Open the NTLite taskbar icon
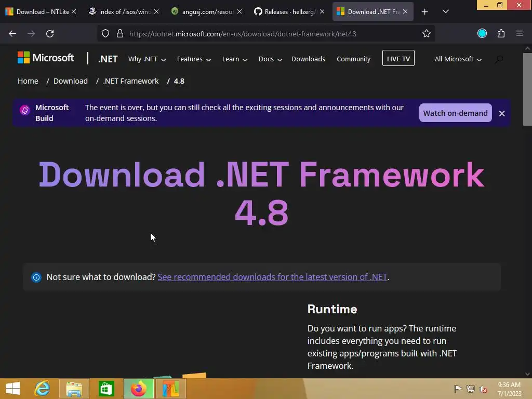This screenshot has width=532, height=399. [170, 389]
